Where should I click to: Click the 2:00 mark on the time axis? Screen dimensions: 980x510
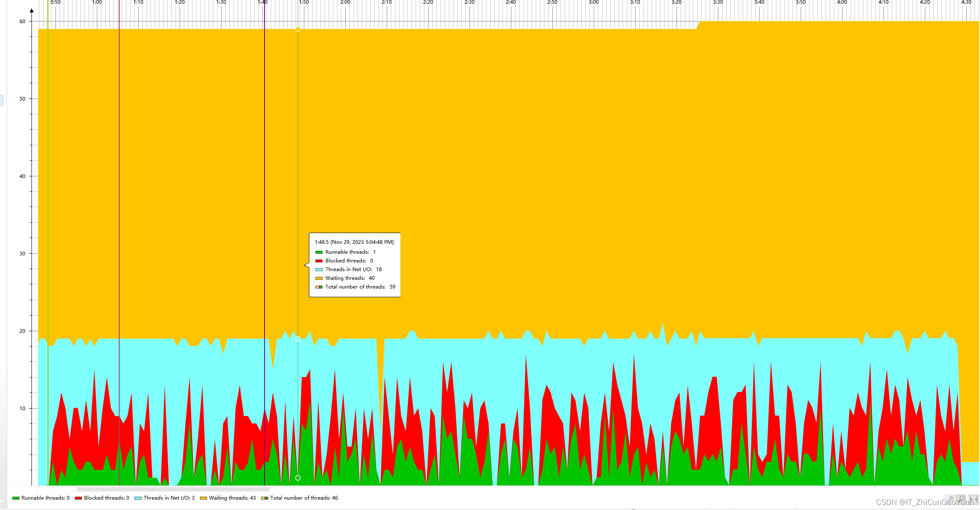(x=345, y=2)
